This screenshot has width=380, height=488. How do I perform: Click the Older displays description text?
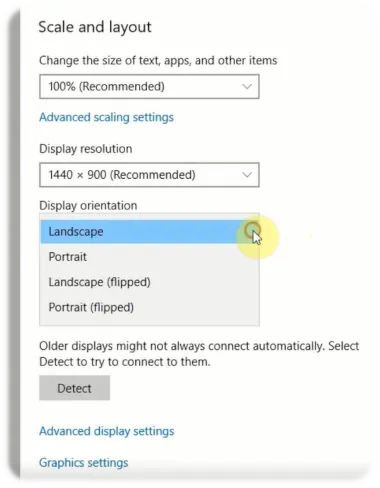click(199, 354)
